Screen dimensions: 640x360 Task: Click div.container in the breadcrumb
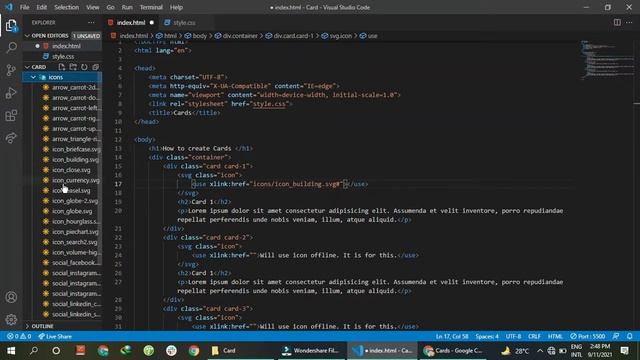point(236,36)
